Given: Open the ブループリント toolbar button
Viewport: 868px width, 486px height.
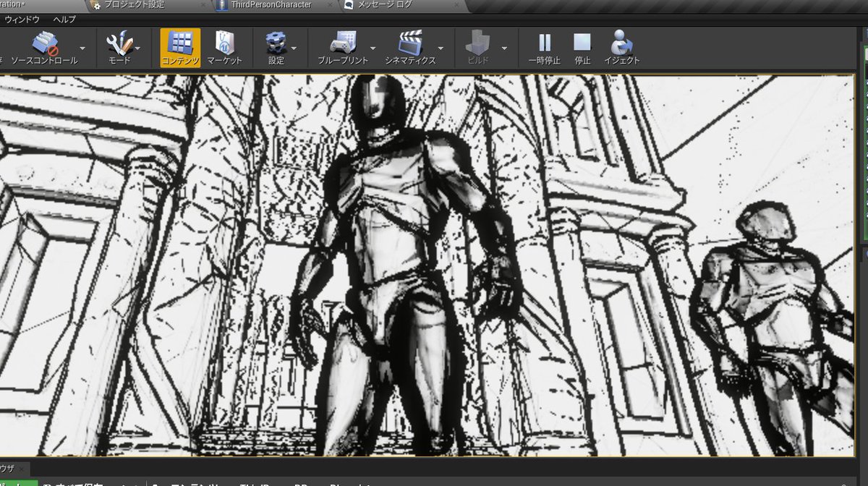Looking at the screenshot, I should [343, 48].
